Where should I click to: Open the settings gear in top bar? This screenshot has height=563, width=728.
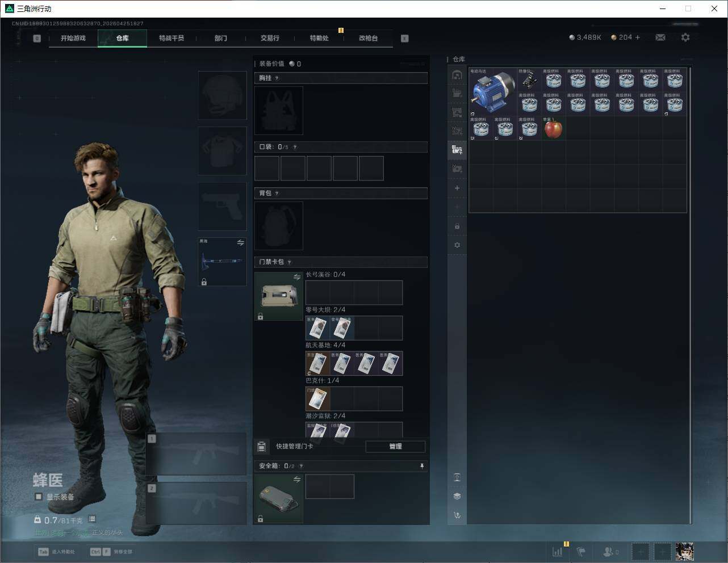pyautogui.click(x=685, y=37)
